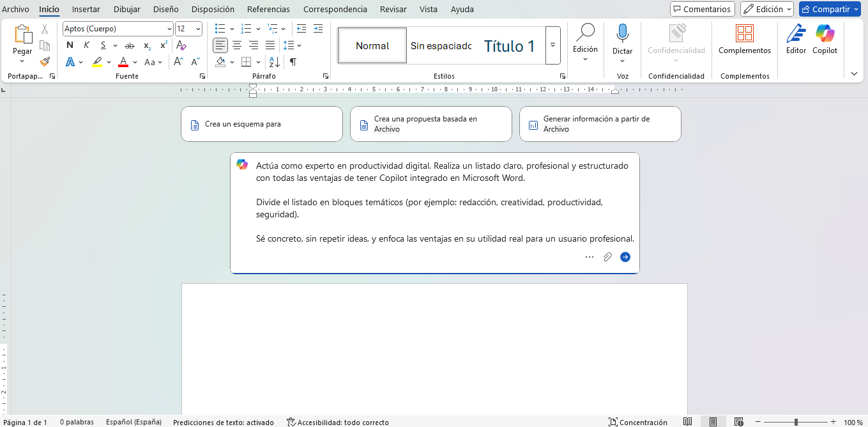Expand the numbering list dropdown arrow
Image resolution: width=868 pixels, height=427 pixels.
click(x=258, y=29)
